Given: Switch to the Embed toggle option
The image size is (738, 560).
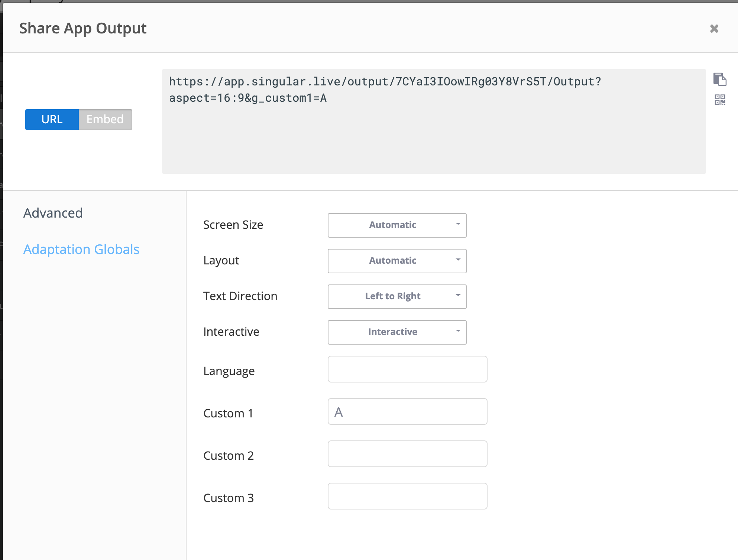Looking at the screenshot, I should [x=105, y=119].
